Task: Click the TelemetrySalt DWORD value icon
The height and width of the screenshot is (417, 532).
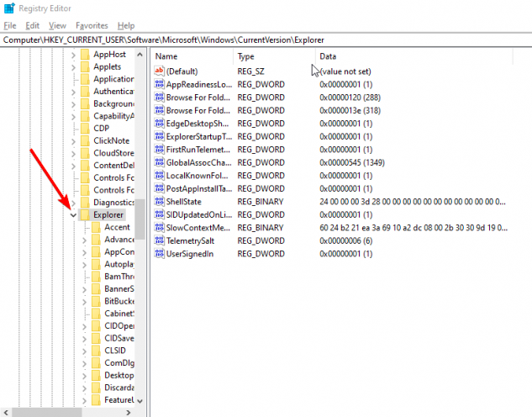Action: pos(160,240)
